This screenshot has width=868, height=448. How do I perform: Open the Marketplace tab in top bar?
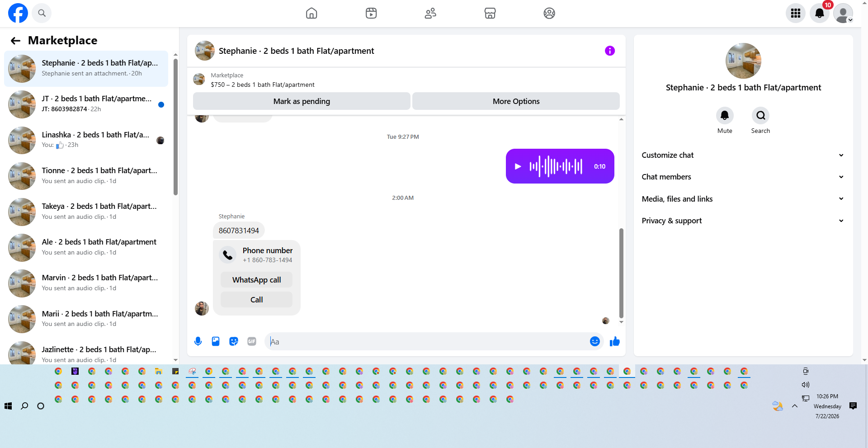(490, 13)
